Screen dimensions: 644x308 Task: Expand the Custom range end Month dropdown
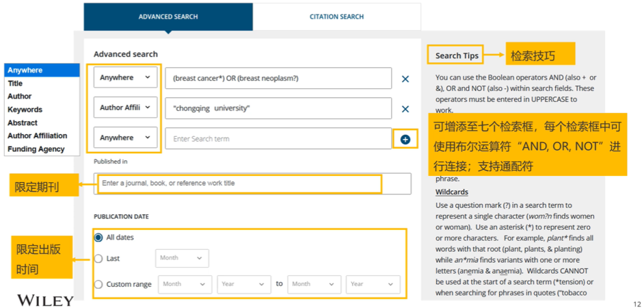pos(314,284)
